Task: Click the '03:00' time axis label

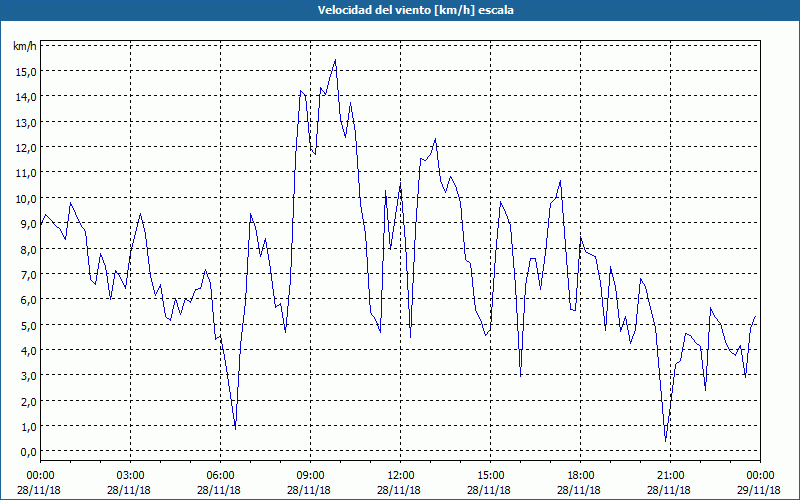Action: tap(131, 476)
